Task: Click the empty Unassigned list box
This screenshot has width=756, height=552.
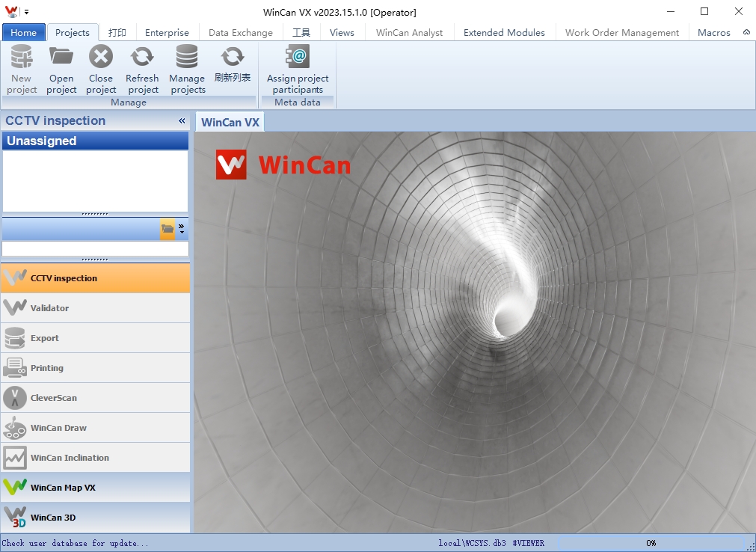Action: [x=96, y=181]
